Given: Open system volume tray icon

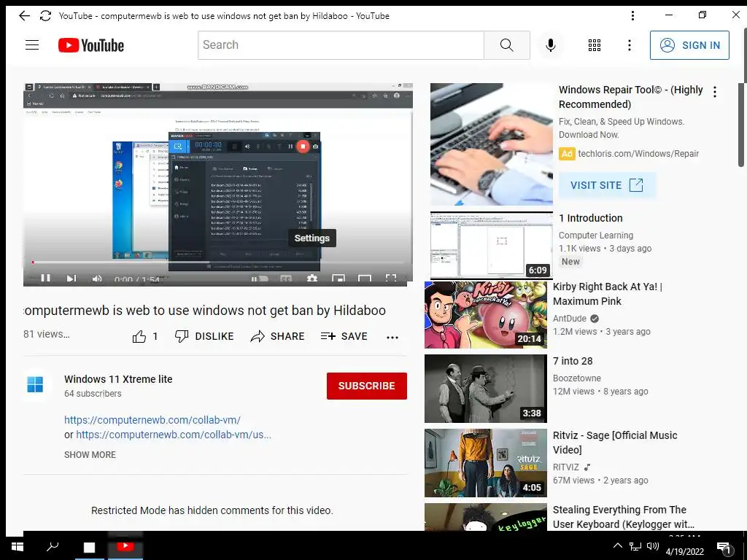Looking at the screenshot, I should (x=653, y=546).
